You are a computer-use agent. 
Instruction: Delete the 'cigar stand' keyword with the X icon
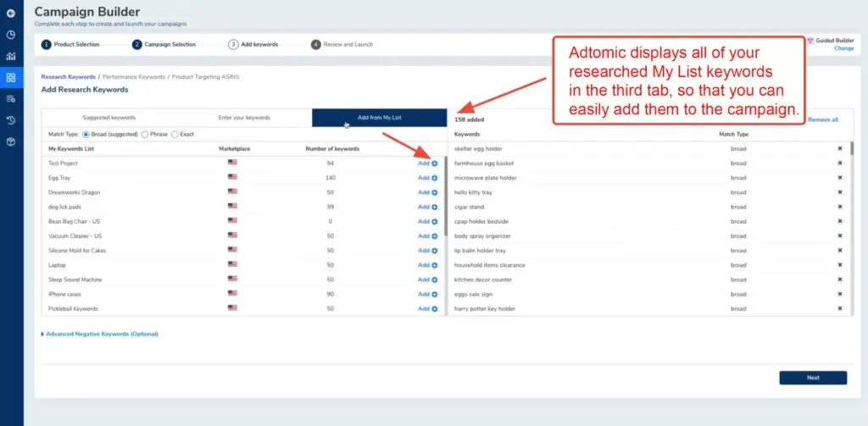(x=840, y=207)
